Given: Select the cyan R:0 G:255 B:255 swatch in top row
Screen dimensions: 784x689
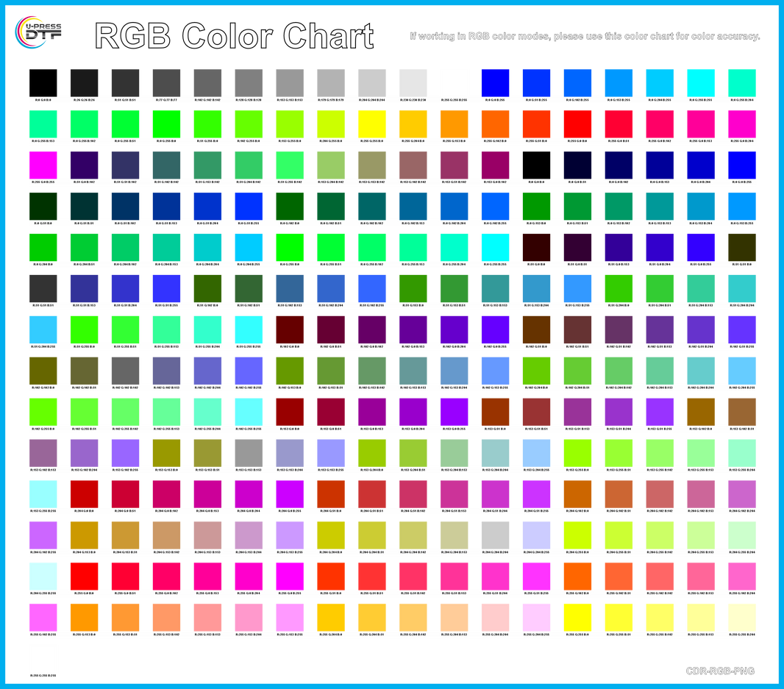Looking at the screenshot, I should [701, 81].
